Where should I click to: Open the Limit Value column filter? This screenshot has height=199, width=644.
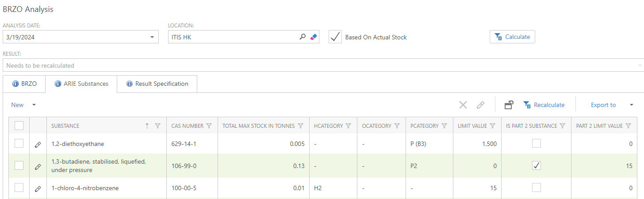tap(492, 126)
